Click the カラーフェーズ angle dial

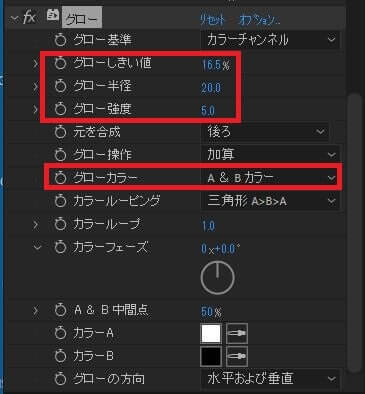pyautogui.click(x=218, y=278)
